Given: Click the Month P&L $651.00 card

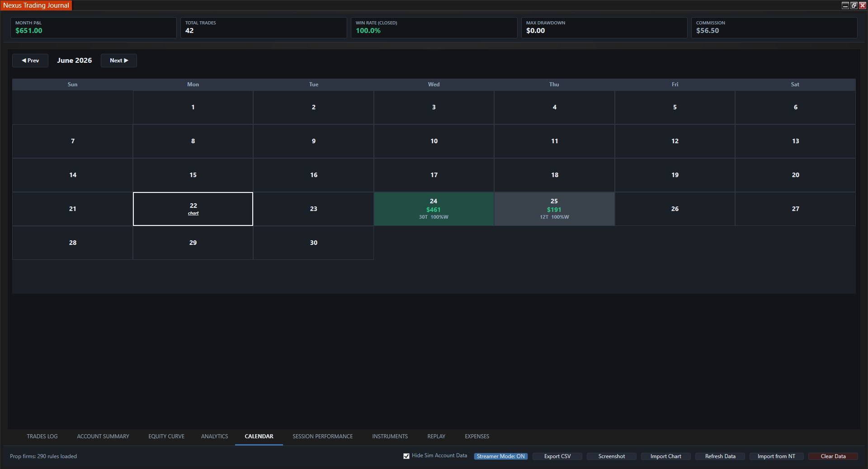Looking at the screenshot, I should click(x=94, y=28).
